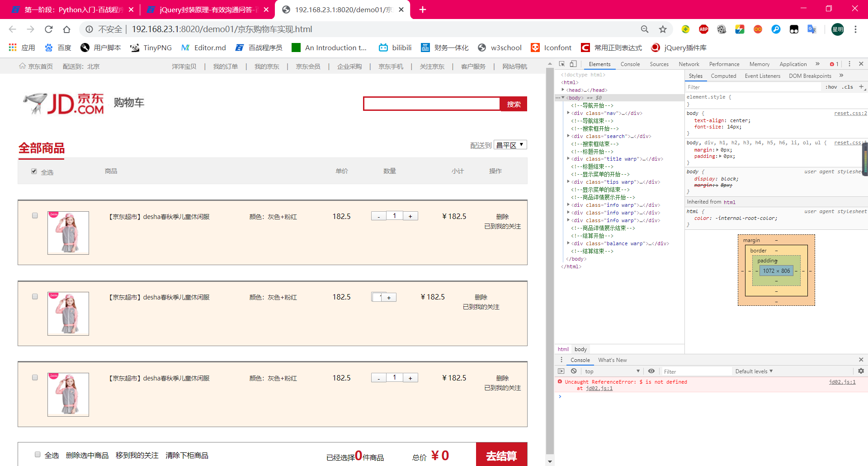Open Default levels dropdown

pos(754,371)
